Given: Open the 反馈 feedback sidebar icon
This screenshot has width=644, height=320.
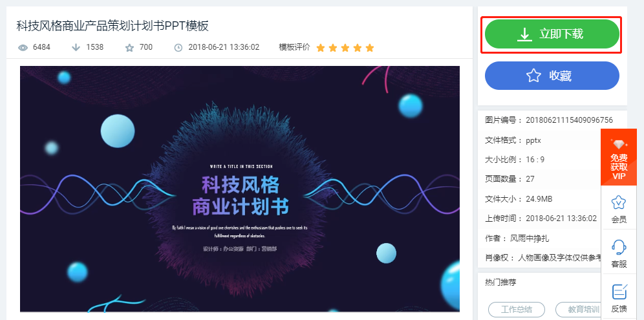Looking at the screenshot, I should pyautogui.click(x=619, y=298).
